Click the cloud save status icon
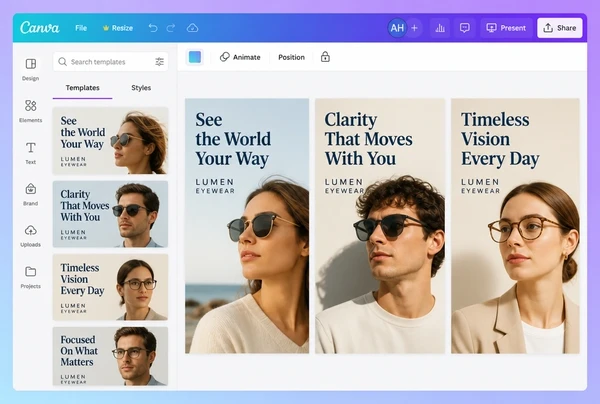The image size is (600, 404). pos(192,28)
